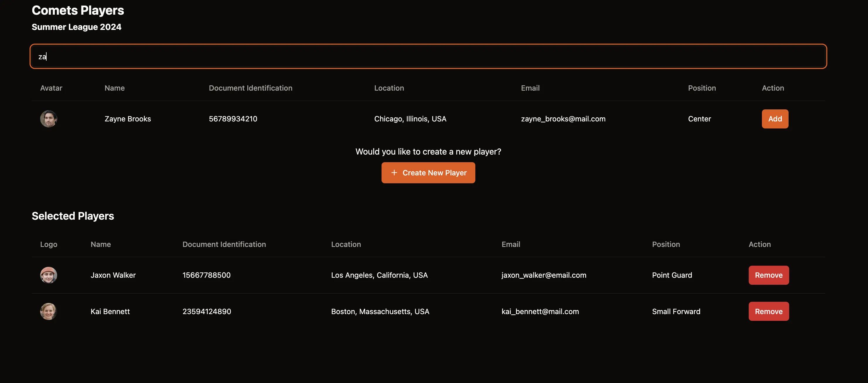The height and width of the screenshot is (383, 868).
Task: Click location Boston, Massachusetts, USA
Action: coord(380,311)
